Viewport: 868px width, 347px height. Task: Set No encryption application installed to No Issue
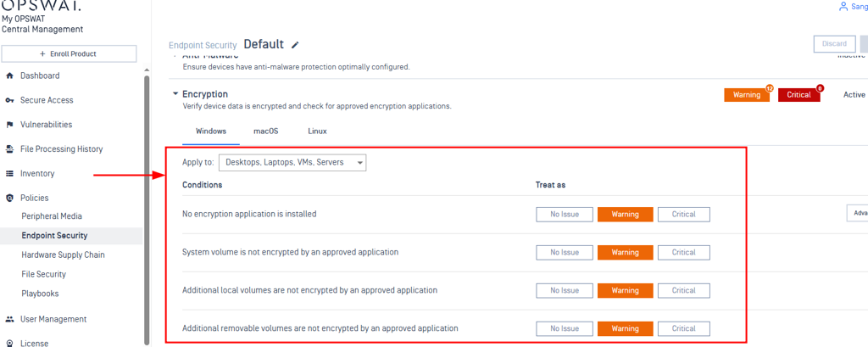coord(564,214)
